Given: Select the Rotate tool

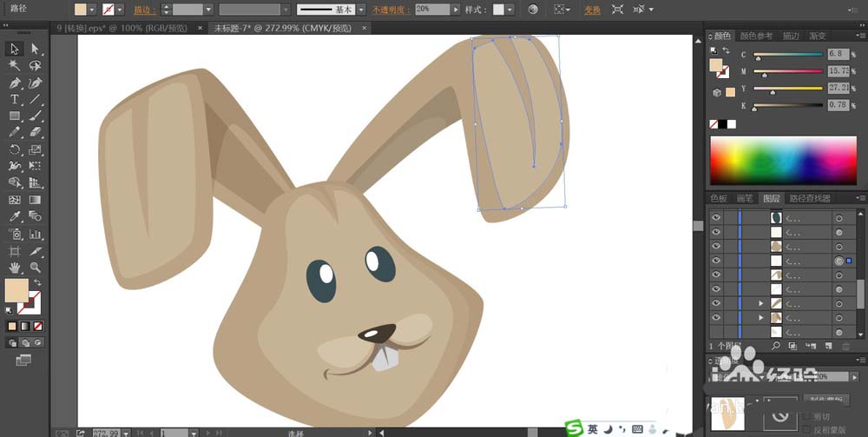Looking at the screenshot, I should [15, 149].
